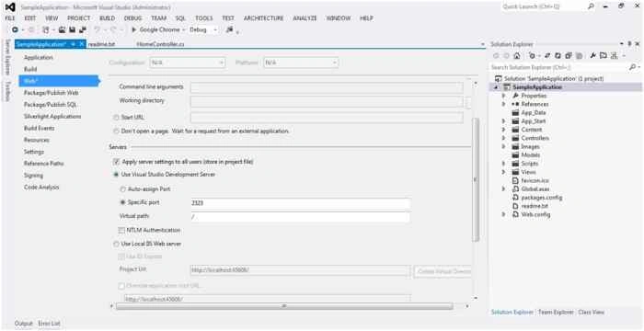Choose the Auto-assign Port radio
This screenshot has width=644, height=331.
[x=122, y=189]
